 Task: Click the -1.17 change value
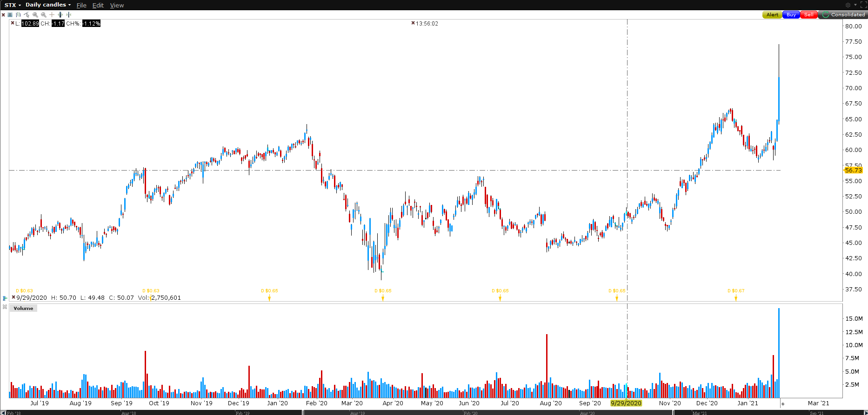click(x=58, y=24)
